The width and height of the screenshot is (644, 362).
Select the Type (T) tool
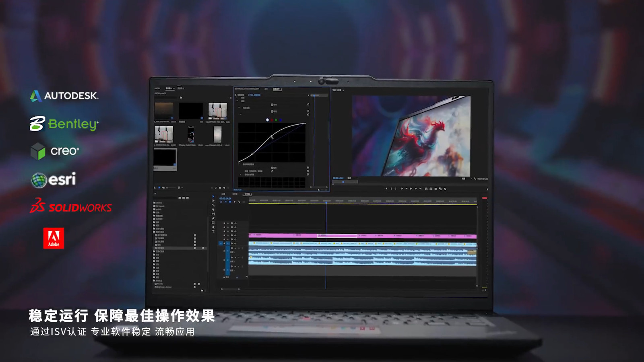[x=213, y=231]
